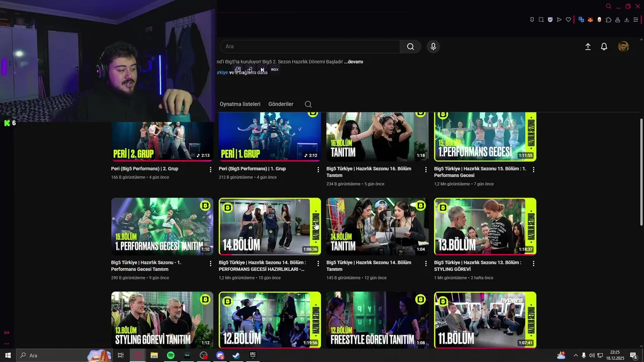This screenshot has height=362, width=644.
Task: Click the YouTube search input field
Action: pos(310,47)
